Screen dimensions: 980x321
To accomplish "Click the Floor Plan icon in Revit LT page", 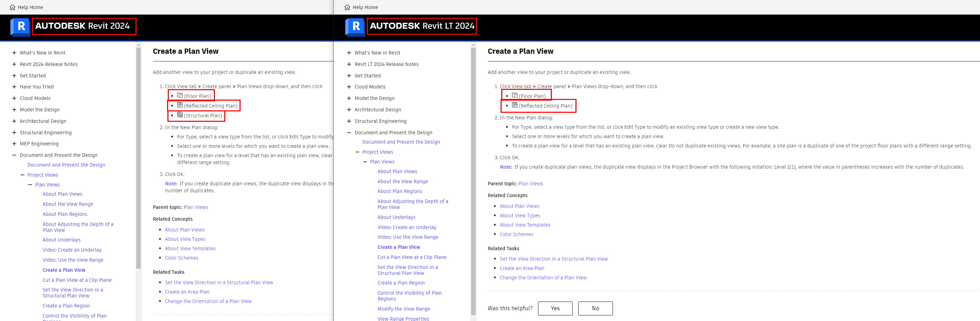I will 515,95.
